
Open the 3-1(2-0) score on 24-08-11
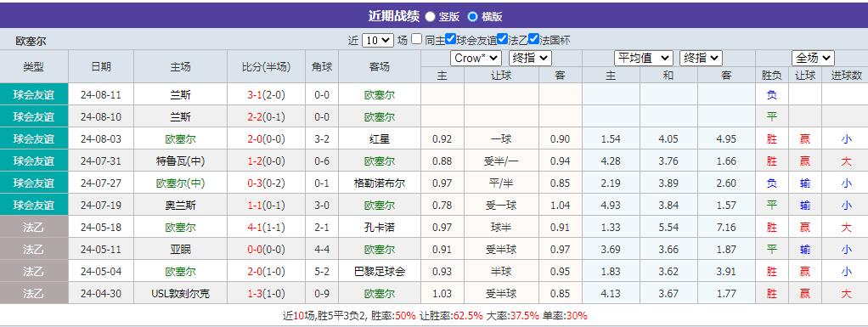coord(266,94)
